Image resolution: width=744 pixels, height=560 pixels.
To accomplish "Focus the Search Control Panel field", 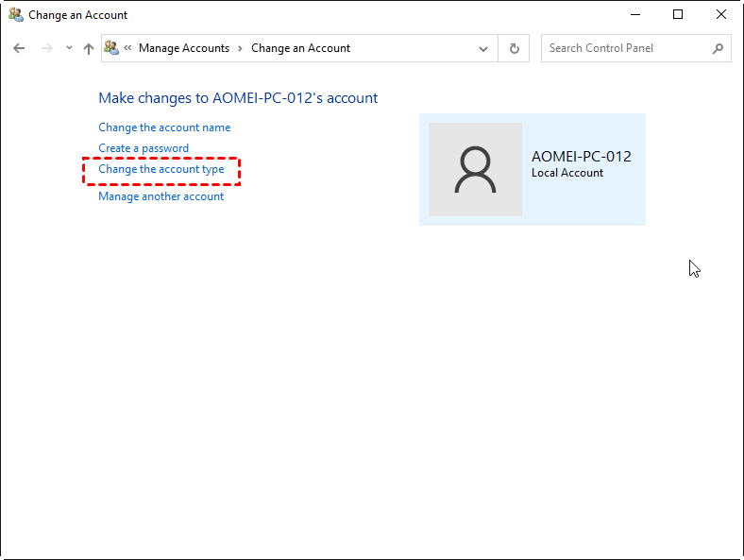I will (623, 48).
